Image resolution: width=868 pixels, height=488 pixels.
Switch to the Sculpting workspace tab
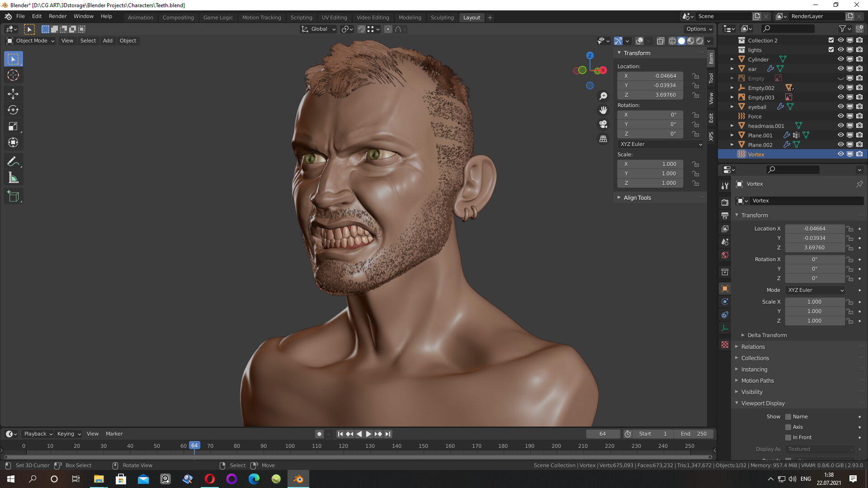[x=442, y=17]
